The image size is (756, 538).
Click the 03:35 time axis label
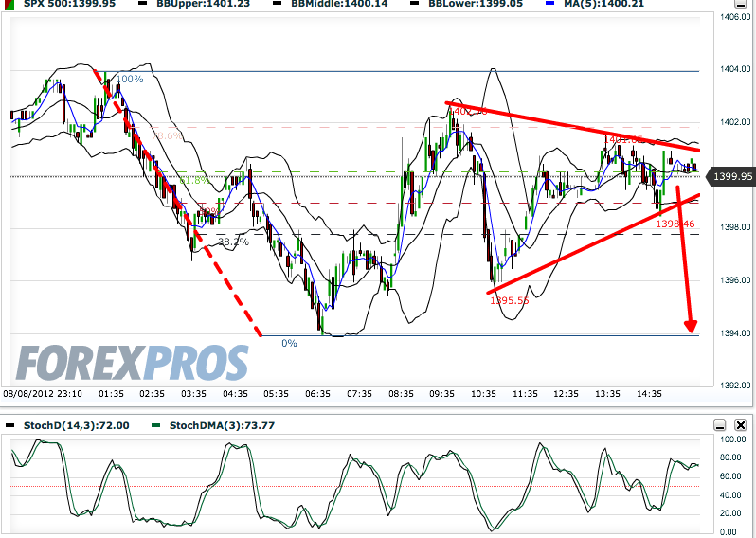coord(194,394)
